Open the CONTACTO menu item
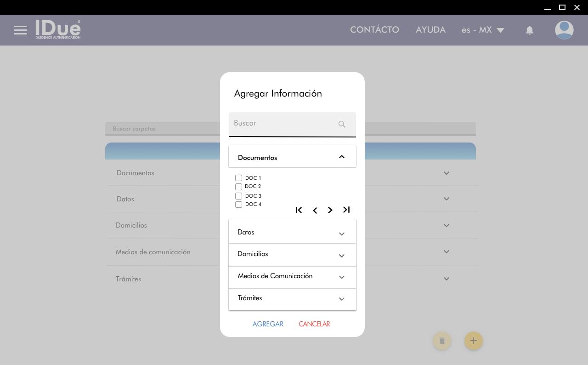 coord(374,30)
